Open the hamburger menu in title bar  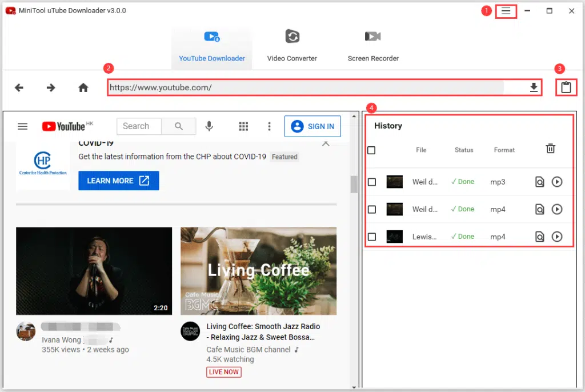coord(506,11)
